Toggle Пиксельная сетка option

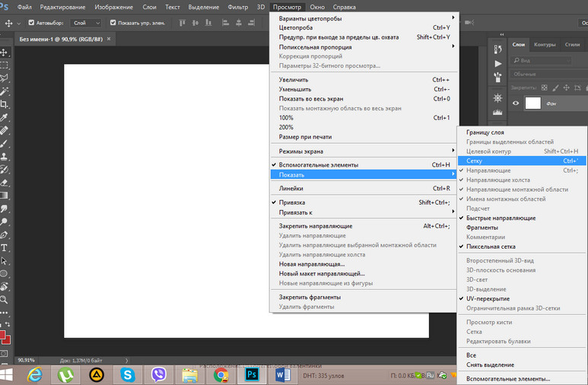pyautogui.click(x=522, y=247)
